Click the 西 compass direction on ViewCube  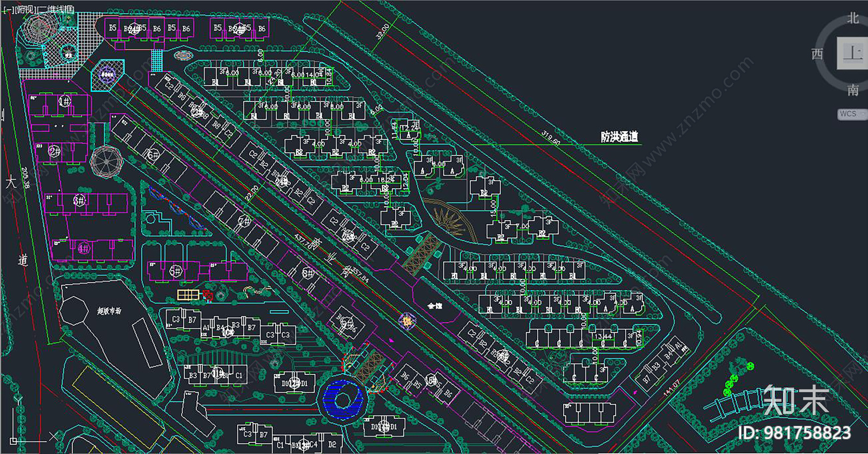[817, 54]
